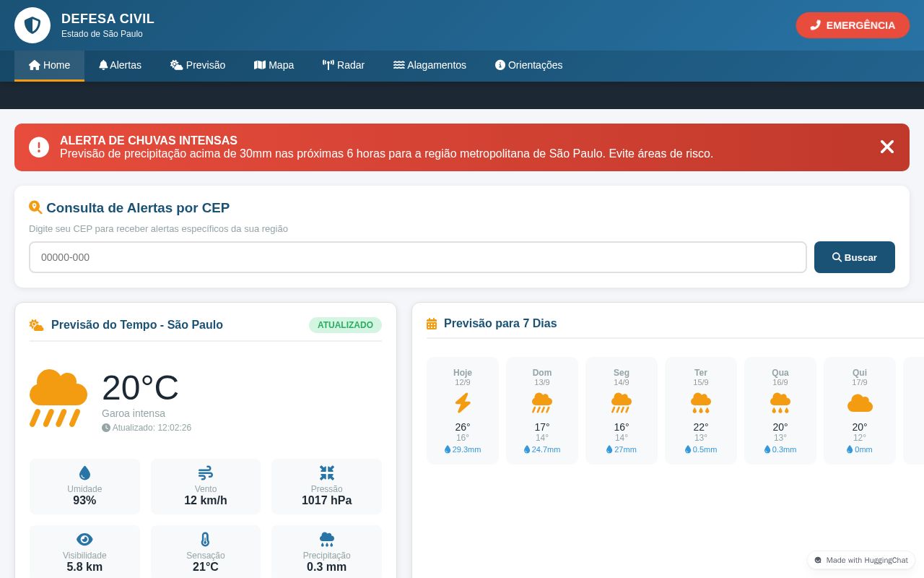Viewport: 924px width, 578px height.
Task: Click the 24.7mm rainfall for Dom
Action: click(542, 449)
